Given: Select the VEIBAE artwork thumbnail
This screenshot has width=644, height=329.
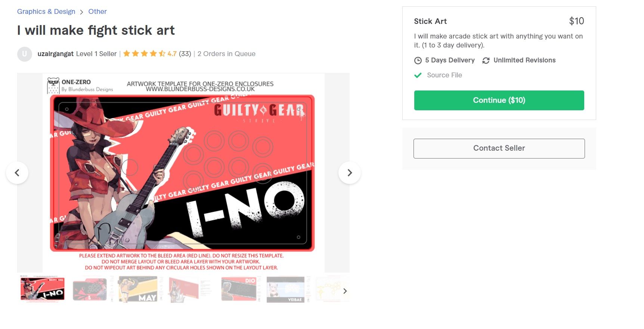Looking at the screenshot, I should [x=286, y=289].
